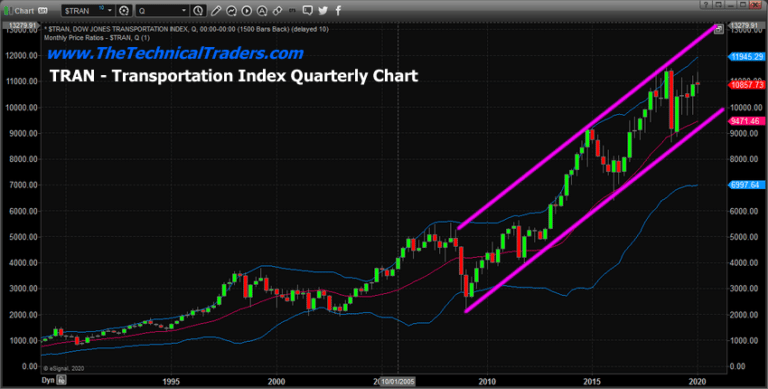Select the 11945.29 blue price marker
This screenshot has height=389, width=768.
point(746,56)
